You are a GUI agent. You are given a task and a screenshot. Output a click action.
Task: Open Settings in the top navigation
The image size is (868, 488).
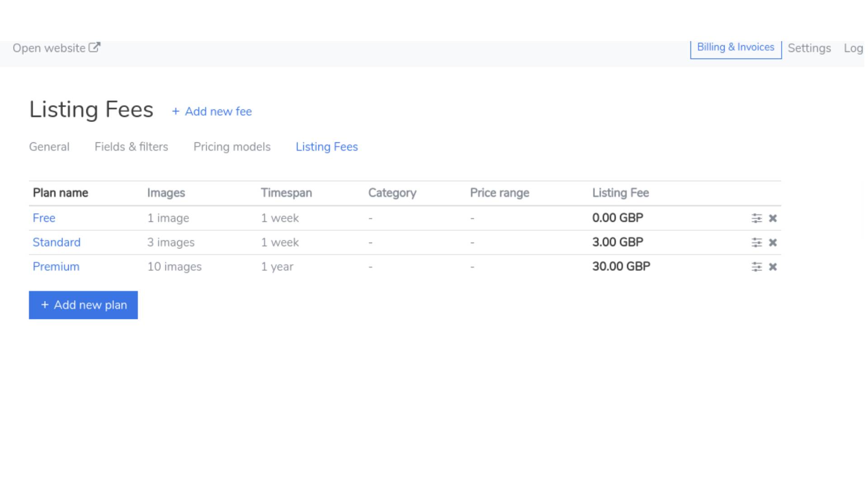[809, 48]
